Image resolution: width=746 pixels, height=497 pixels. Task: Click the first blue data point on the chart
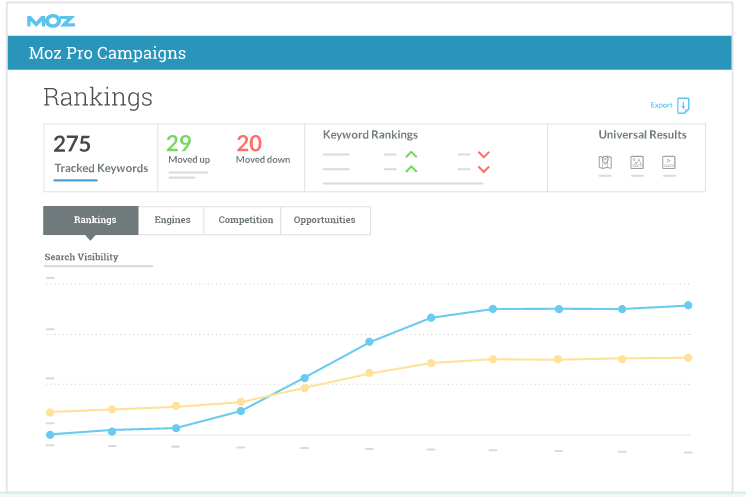50,435
